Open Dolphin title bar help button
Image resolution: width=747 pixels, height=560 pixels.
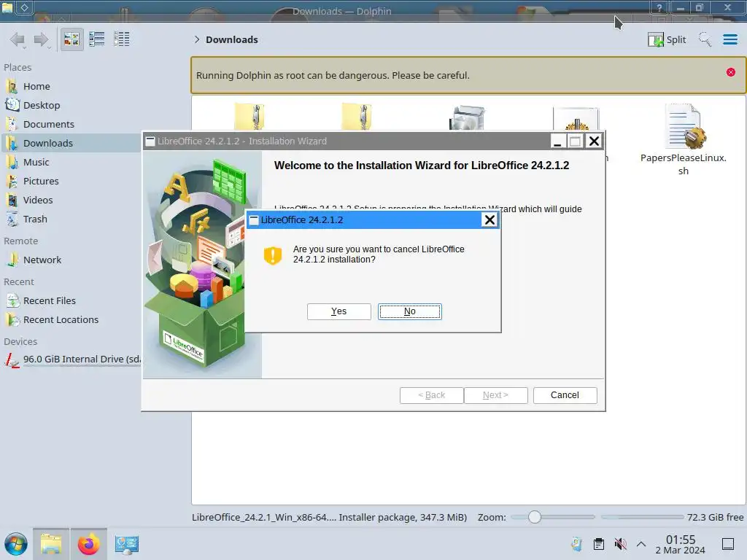pos(659,7)
